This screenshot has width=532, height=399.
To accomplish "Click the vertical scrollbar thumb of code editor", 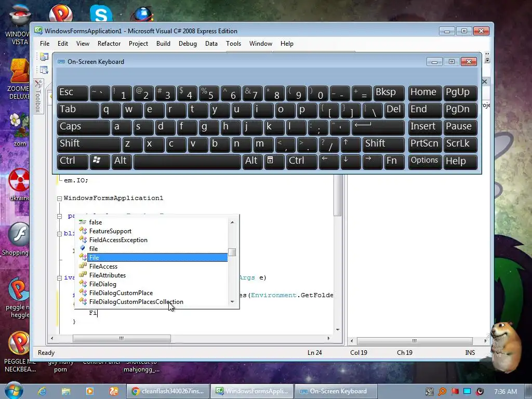I will tap(337, 196).
